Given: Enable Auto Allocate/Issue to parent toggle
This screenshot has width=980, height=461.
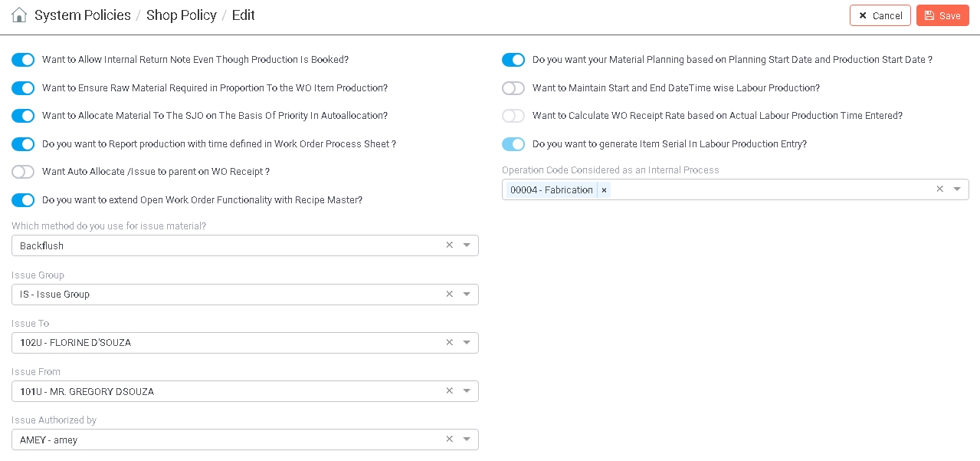Looking at the screenshot, I should [x=23, y=172].
